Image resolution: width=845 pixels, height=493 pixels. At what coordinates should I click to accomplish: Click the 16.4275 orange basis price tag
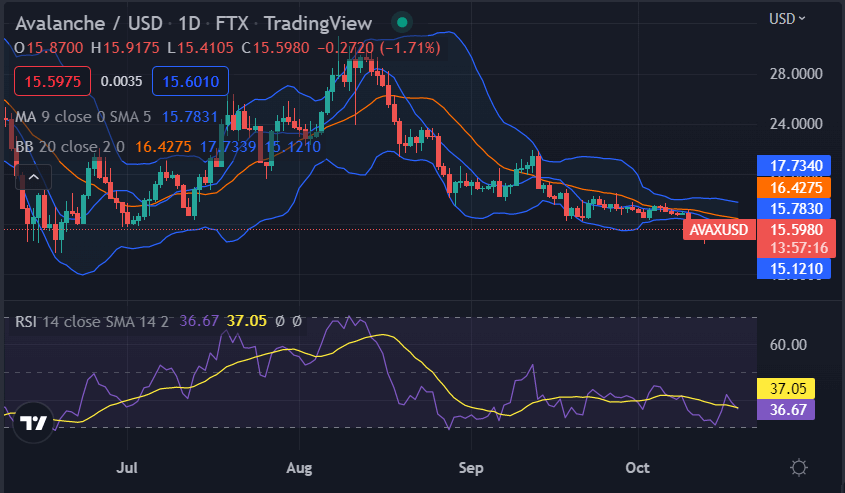coord(793,188)
